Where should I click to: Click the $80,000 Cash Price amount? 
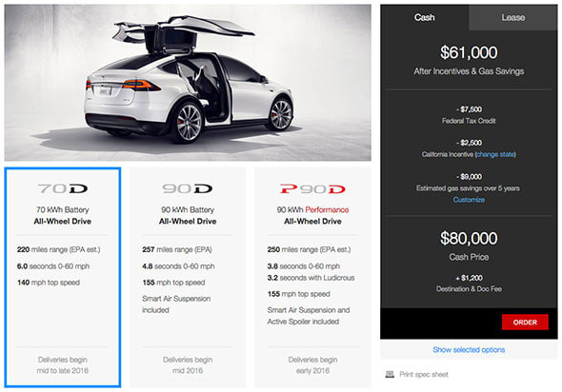pos(469,239)
